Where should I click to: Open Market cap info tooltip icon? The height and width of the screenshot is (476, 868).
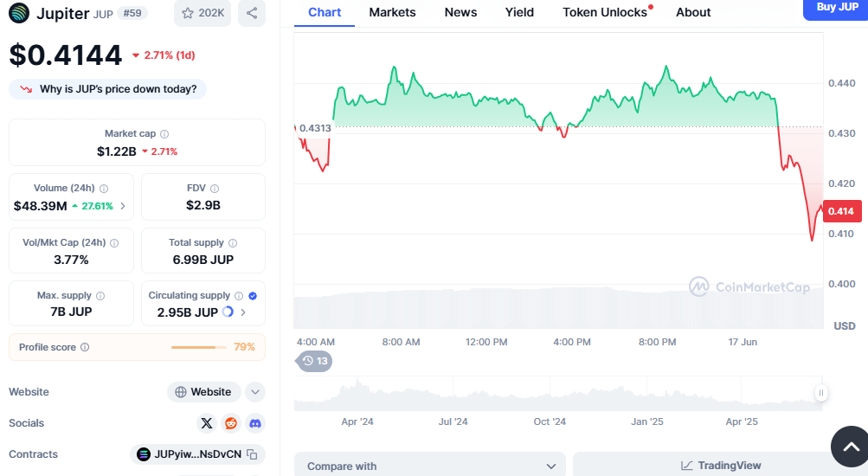(x=164, y=134)
